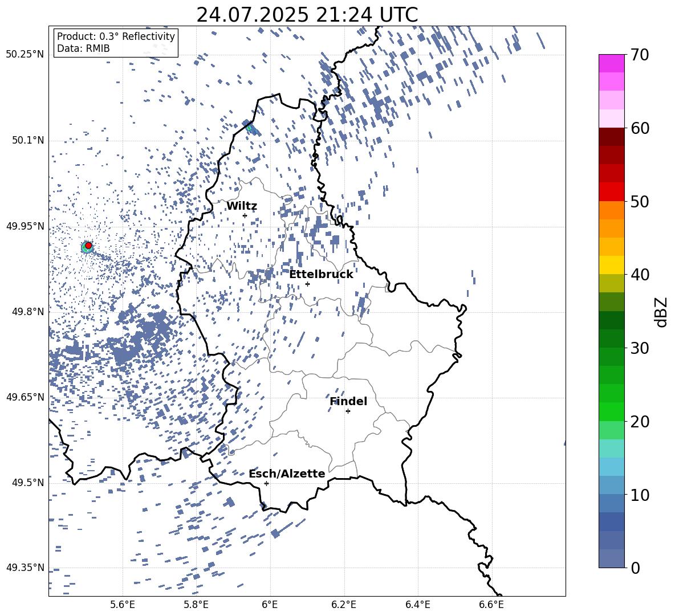
Task: Click the colorbar tick label 40
Action: tap(640, 275)
